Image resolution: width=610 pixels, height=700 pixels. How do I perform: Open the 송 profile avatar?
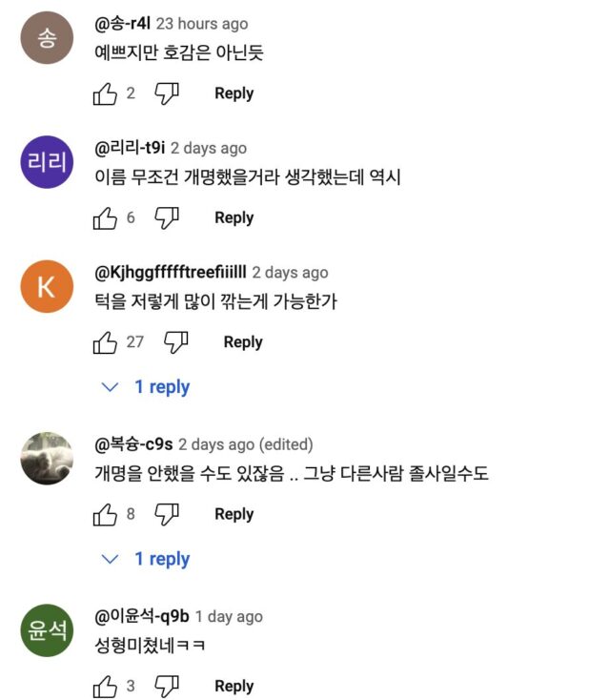click(47, 38)
